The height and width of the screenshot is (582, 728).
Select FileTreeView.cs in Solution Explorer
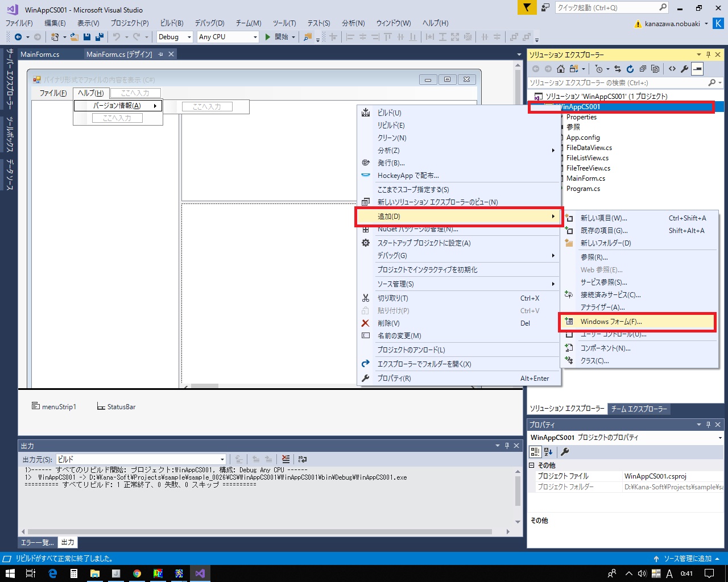(x=588, y=168)
